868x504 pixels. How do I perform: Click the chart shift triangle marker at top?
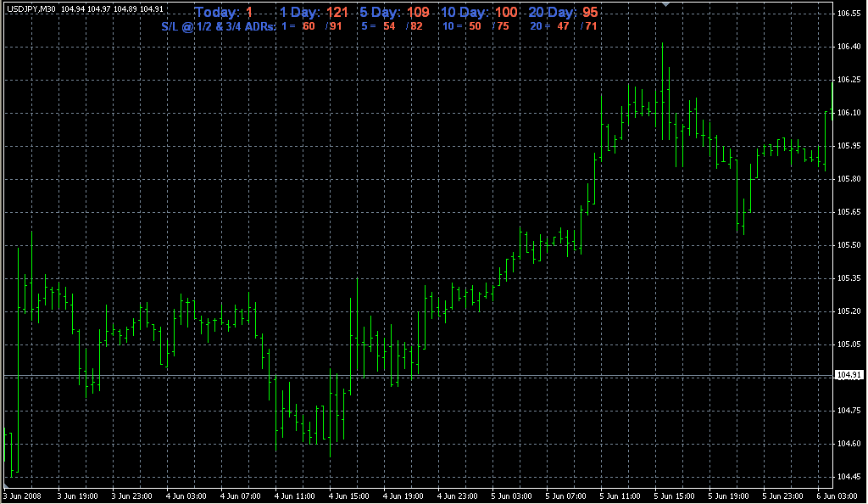click(x=666, y=4)
